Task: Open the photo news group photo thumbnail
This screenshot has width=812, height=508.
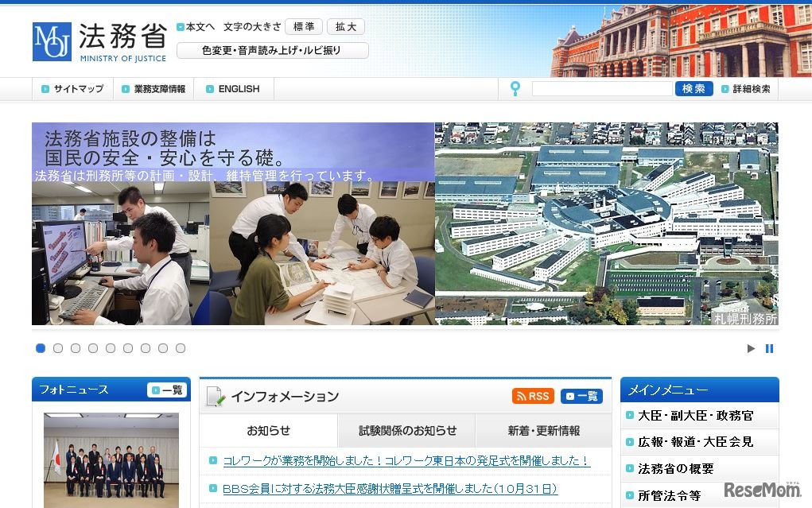Action: (x=111, y=460)
